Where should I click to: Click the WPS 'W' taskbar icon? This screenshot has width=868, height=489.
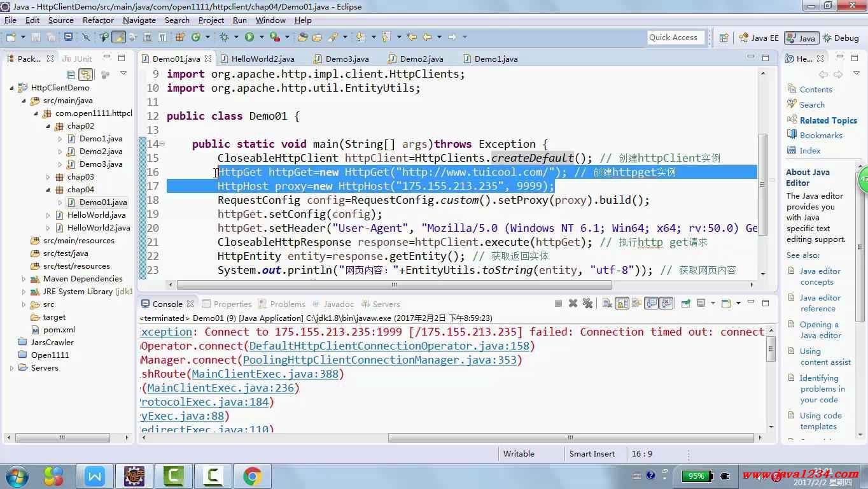[x=95, y=476]
